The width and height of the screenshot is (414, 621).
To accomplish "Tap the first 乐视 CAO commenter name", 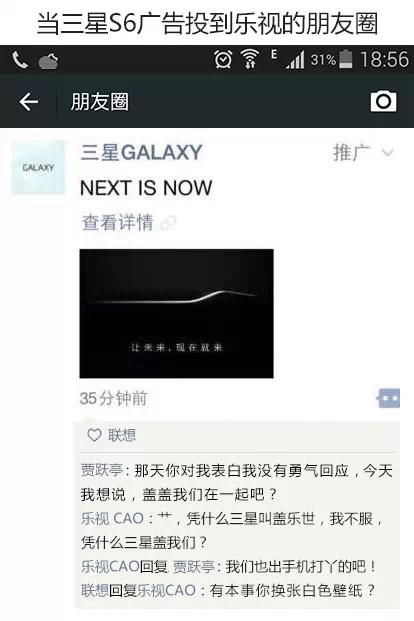I will point(112,518).
